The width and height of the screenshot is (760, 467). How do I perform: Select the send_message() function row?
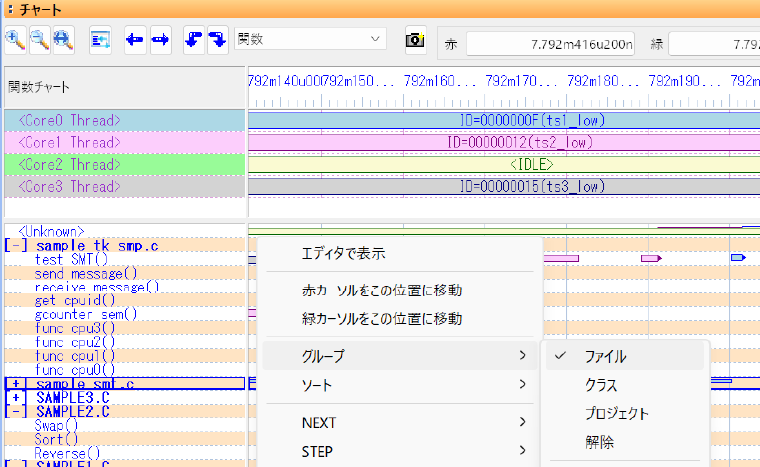pos(125,273)
